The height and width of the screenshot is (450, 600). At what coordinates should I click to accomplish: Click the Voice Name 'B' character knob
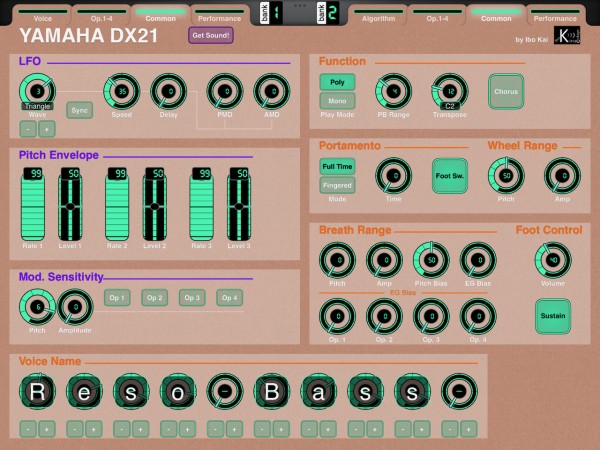[272, 391]
